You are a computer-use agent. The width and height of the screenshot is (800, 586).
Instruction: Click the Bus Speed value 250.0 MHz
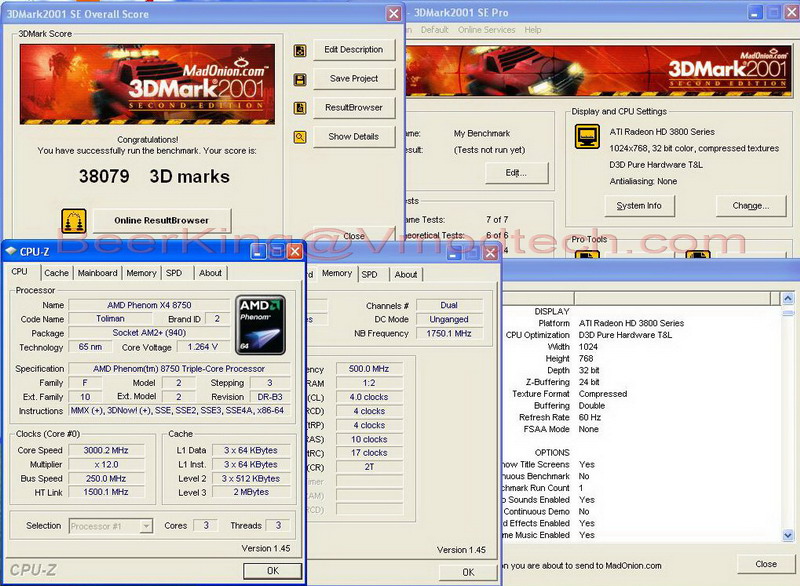[x=106, y=478]
